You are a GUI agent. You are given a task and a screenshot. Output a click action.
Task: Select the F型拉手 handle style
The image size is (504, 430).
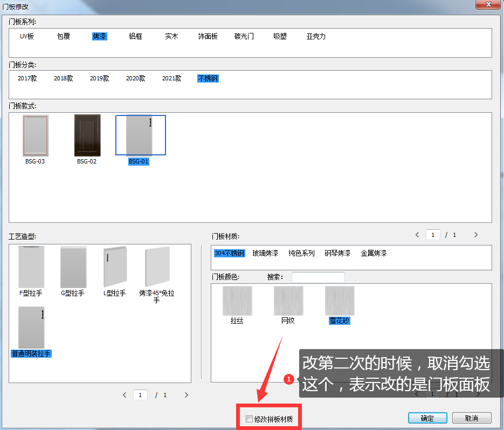pyautogui.click(x=31, y=267)
